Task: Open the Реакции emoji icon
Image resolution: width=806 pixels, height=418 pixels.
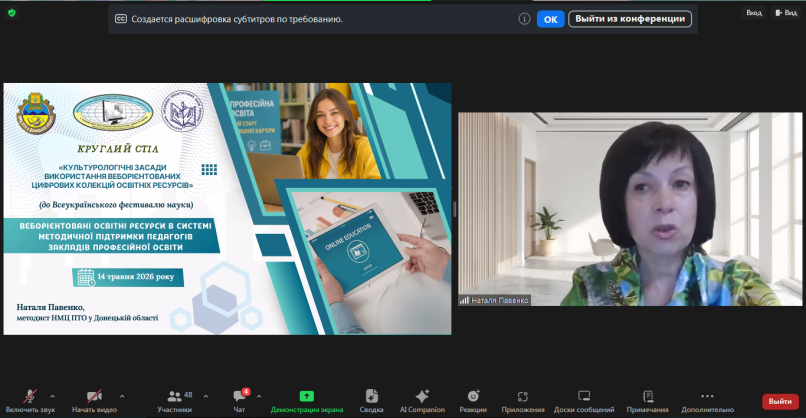Action: [x=473, y=396]
